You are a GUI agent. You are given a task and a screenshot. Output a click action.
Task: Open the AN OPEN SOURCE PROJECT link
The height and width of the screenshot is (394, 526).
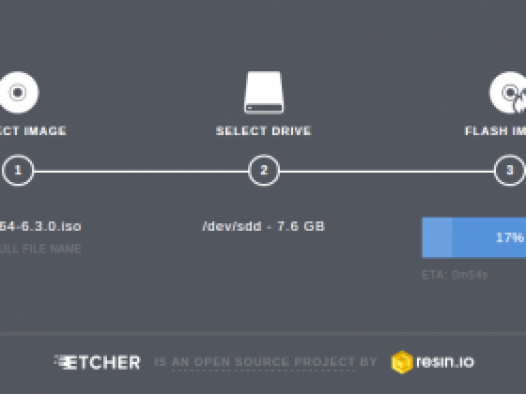tap(263, 362)
